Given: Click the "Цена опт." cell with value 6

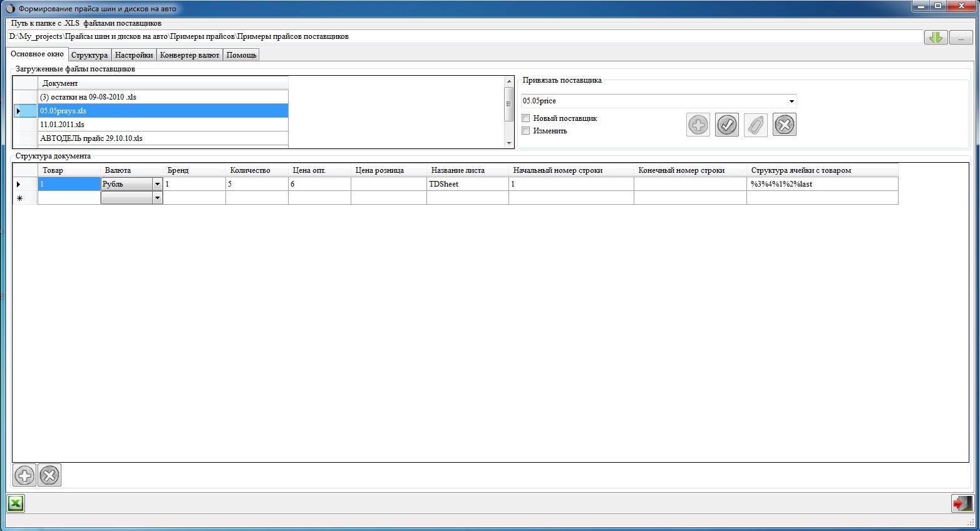Looking at the screenshot, I should point(319,184).
